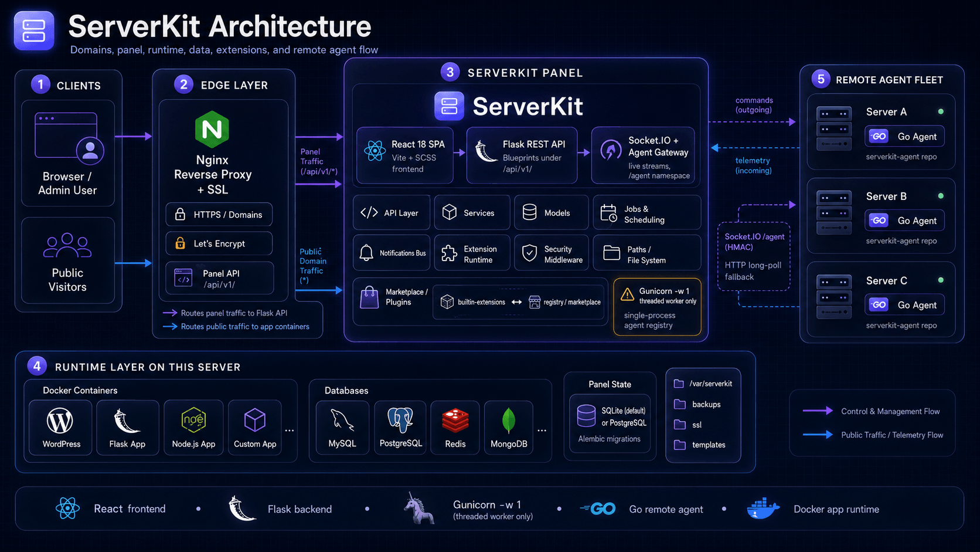Click the "telemetry (incoming)" label
Screen dimensions: 980x552
(753, 165)
